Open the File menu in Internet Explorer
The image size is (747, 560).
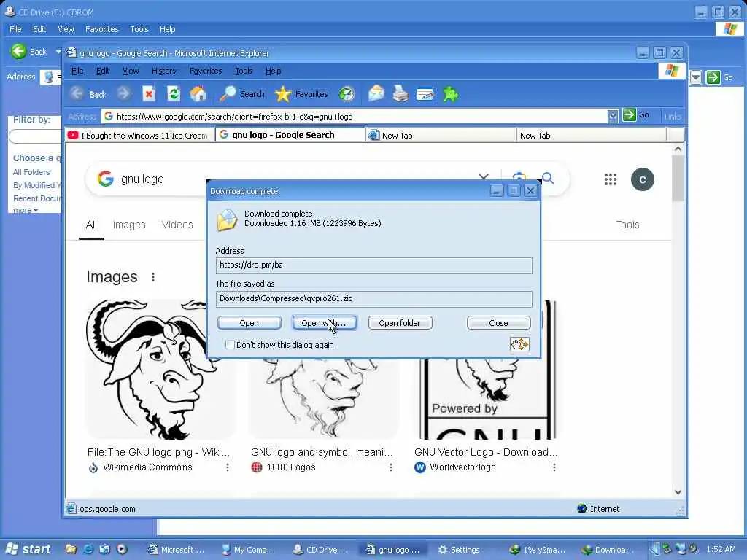click(77, 71)
